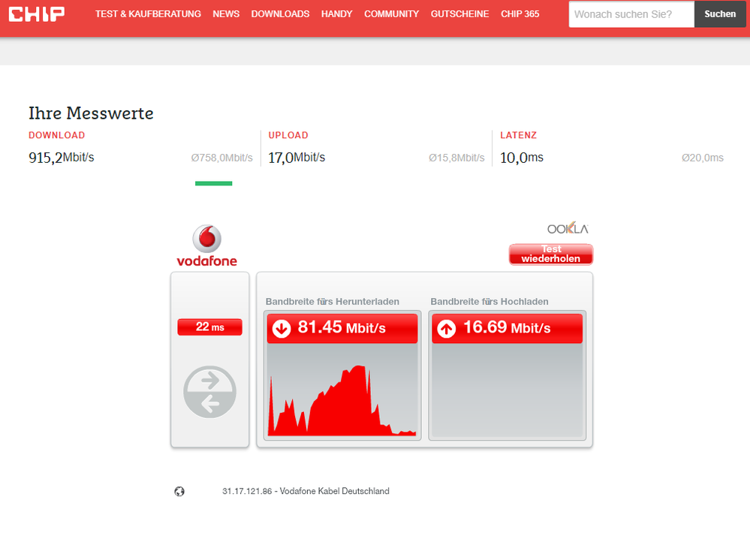The width and height of the screenshot is (750, 560).
Task: Click the 'Bandbreite fürs Herunterladen' label
Action: [333, 302]
